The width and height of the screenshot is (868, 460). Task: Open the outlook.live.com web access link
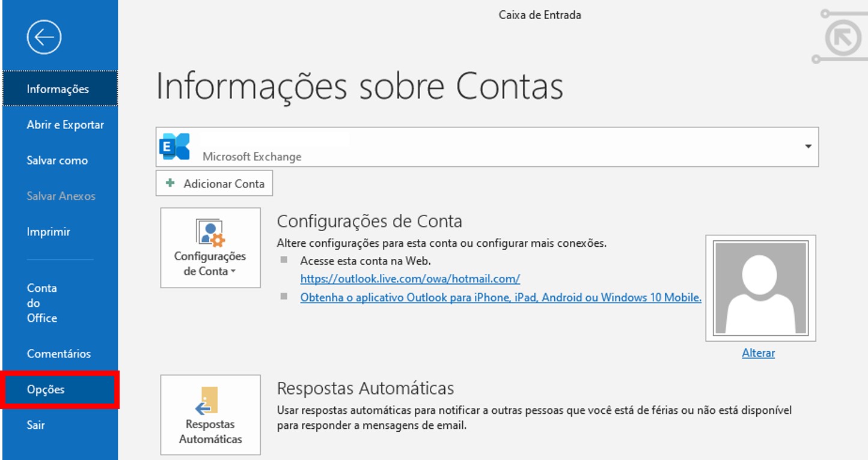(x=410, y=279)
